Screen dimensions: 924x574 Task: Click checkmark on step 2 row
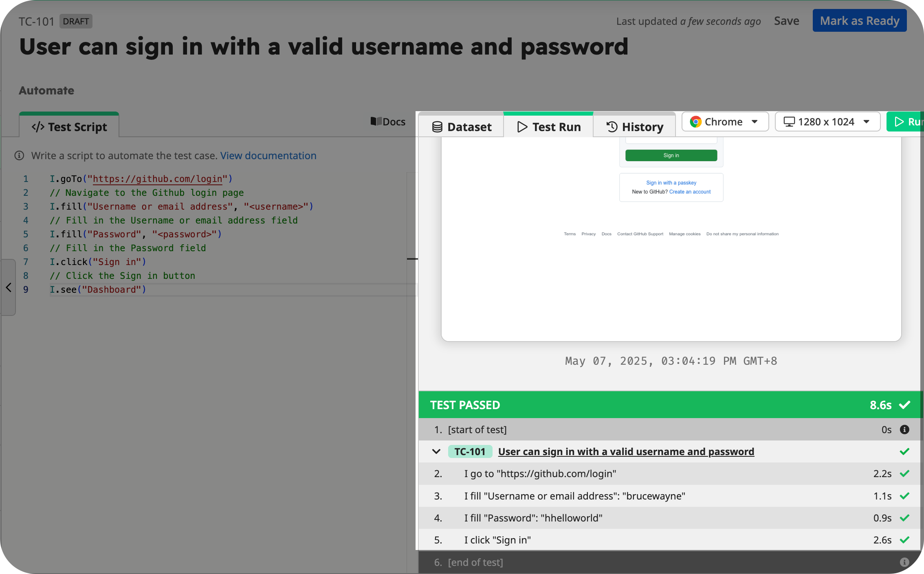(x=904, y=473)
